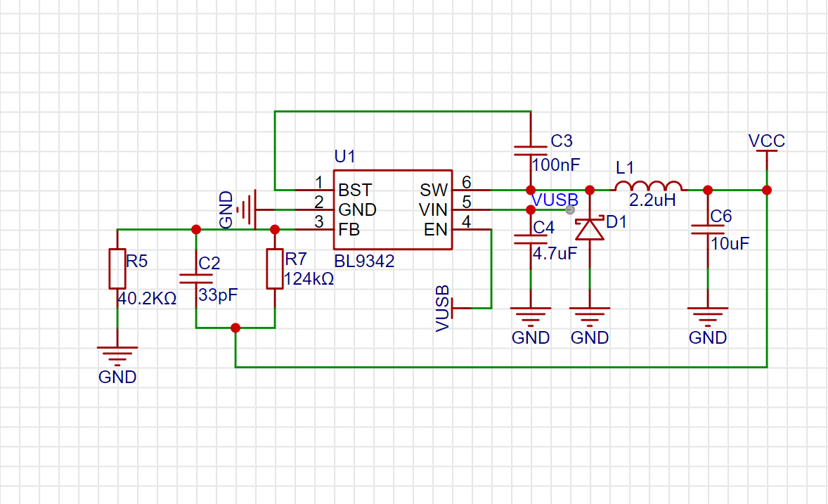Select the L1 inductor symbol
828x504 pixels.
(x=649, y=186)
